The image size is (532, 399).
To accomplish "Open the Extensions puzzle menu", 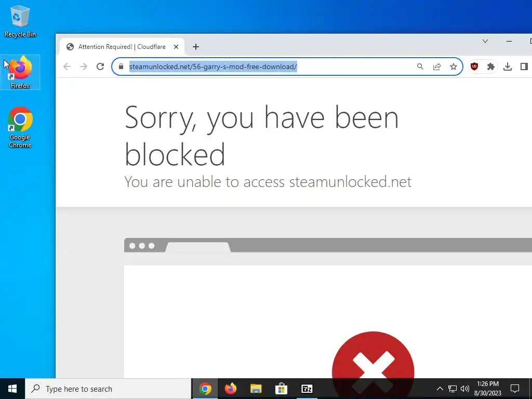I will (x=490, y=66).
